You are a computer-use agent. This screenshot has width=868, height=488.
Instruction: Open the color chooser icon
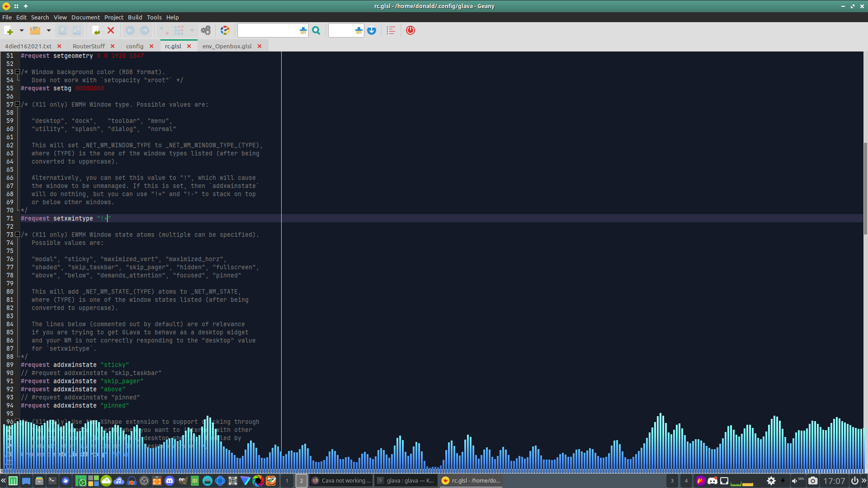point(225,30)
